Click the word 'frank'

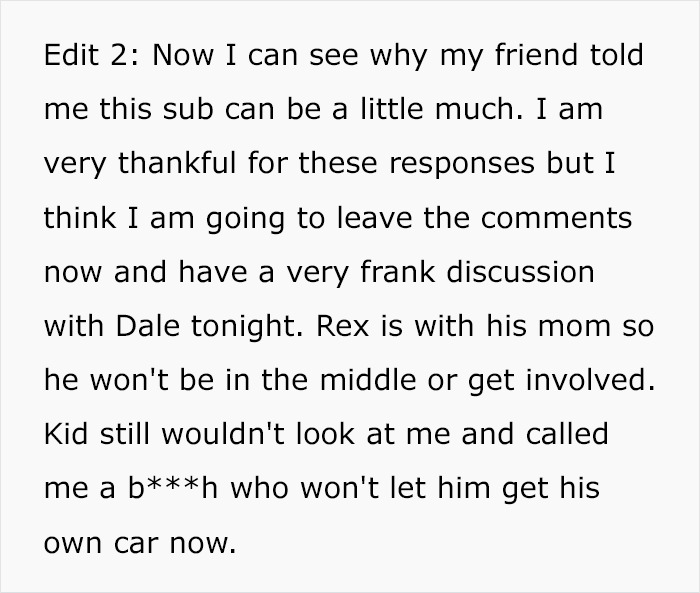(397, 271)
